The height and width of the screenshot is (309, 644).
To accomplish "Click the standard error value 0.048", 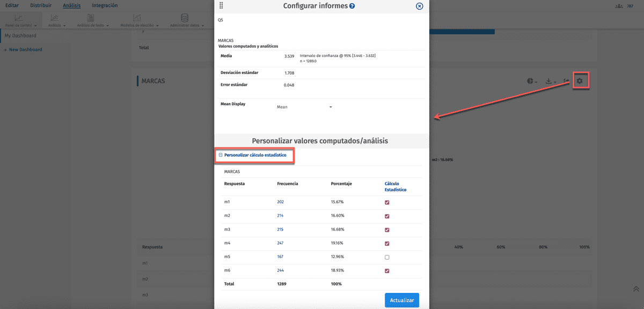I will click(x=289, y=85).
